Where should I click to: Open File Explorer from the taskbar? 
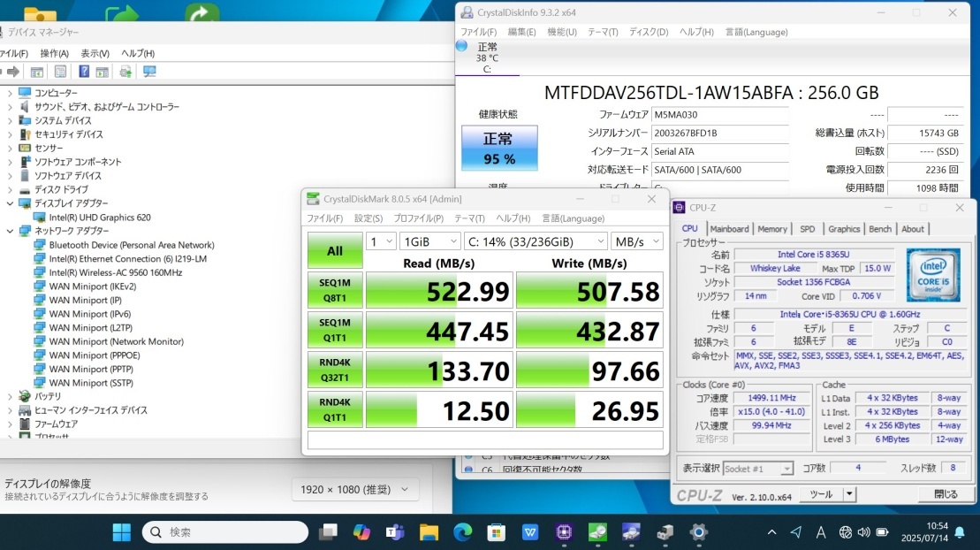pyautogui.click(x=429, y=531)
